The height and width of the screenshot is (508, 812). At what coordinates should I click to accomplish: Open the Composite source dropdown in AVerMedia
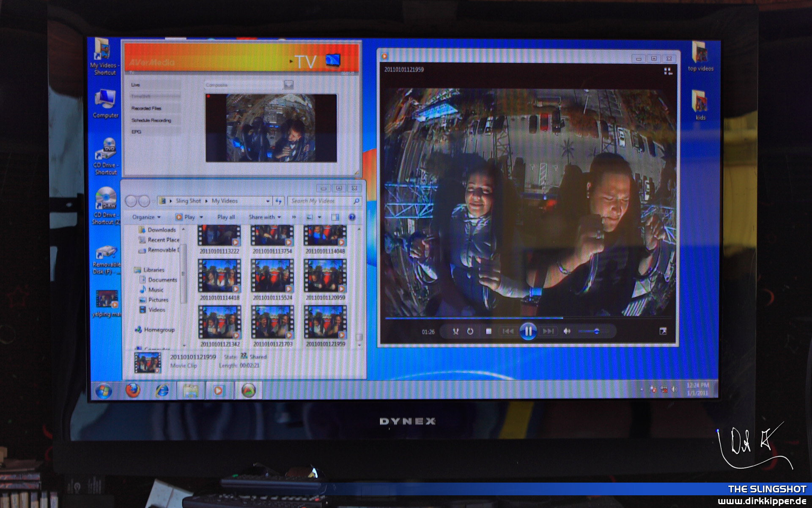pos(288,85)
